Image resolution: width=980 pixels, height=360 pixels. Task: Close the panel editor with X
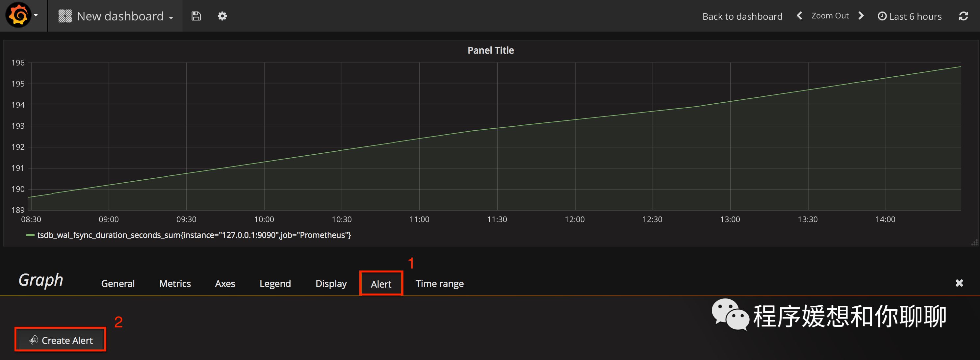(x=959, y=283)
